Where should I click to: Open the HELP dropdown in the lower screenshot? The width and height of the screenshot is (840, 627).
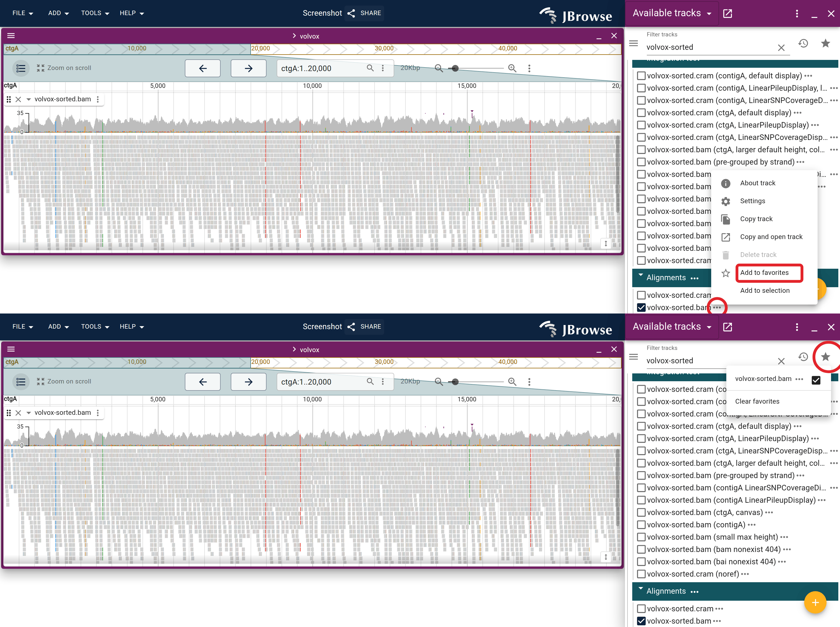(132, 327)
